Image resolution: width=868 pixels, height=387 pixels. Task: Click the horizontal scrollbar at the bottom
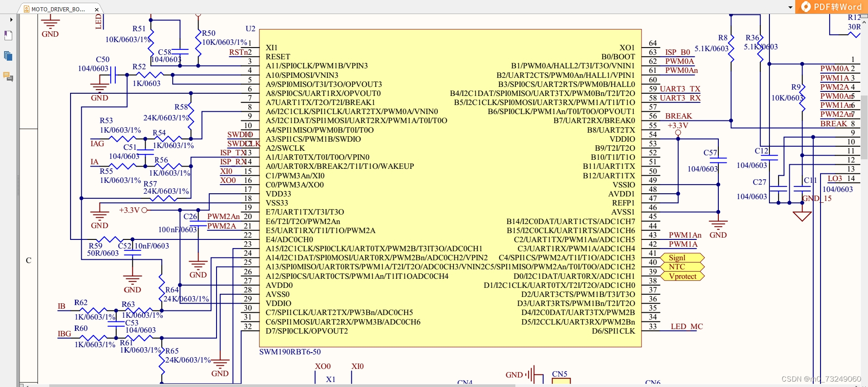[282, 385]
